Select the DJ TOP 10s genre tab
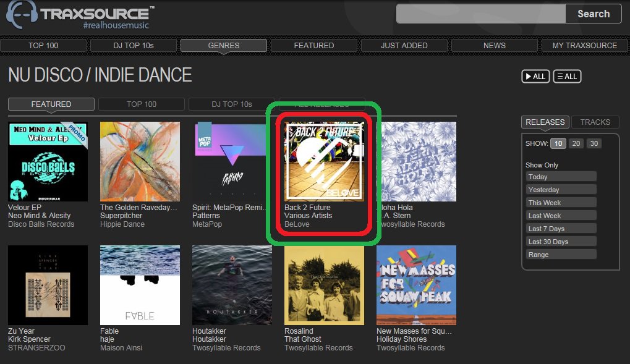This screenshot has height=364, width=630. [x=232, y=104]
